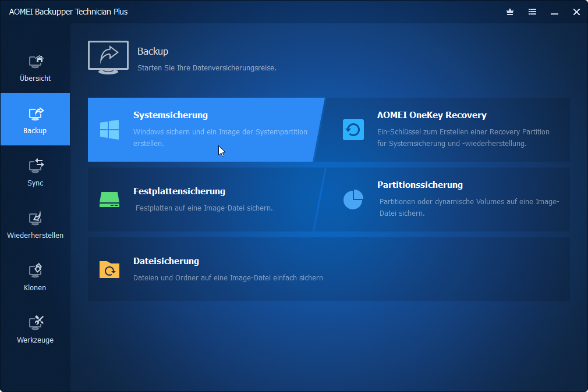Click 'Windows sichern und ein Image' description

[221, 137]
